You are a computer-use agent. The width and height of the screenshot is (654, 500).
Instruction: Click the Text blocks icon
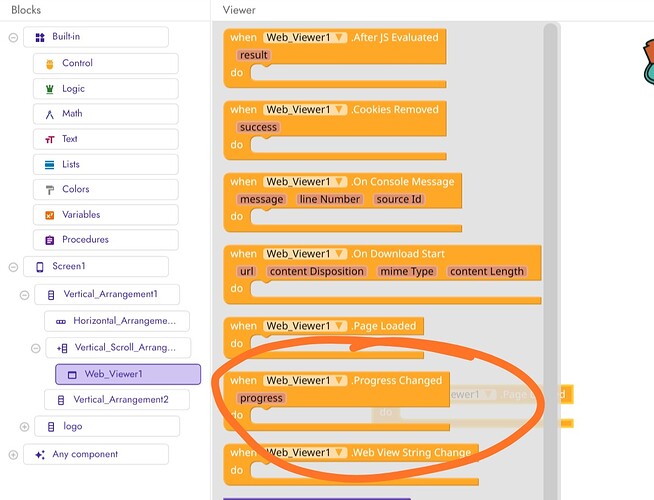[x=50, y=139]
